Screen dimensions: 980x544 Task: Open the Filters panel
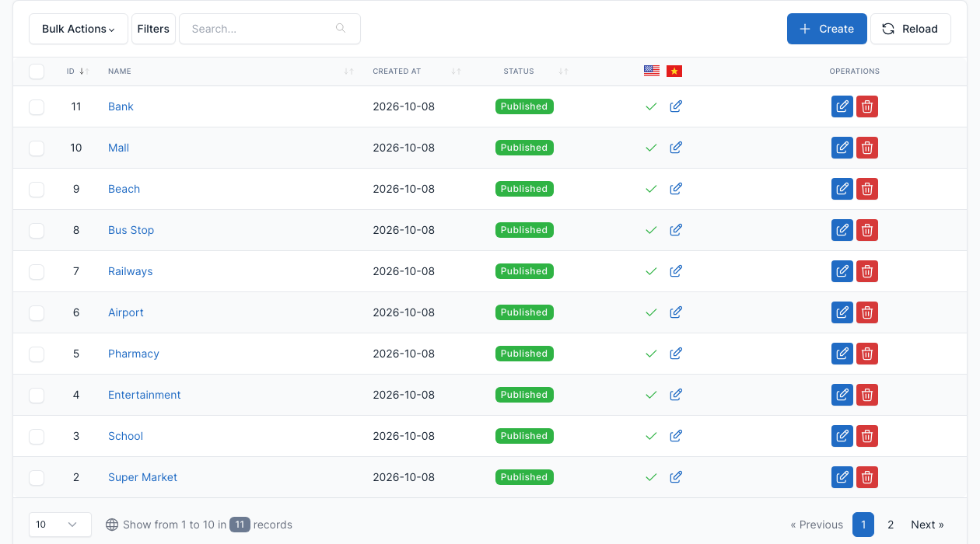coord(153,29)
